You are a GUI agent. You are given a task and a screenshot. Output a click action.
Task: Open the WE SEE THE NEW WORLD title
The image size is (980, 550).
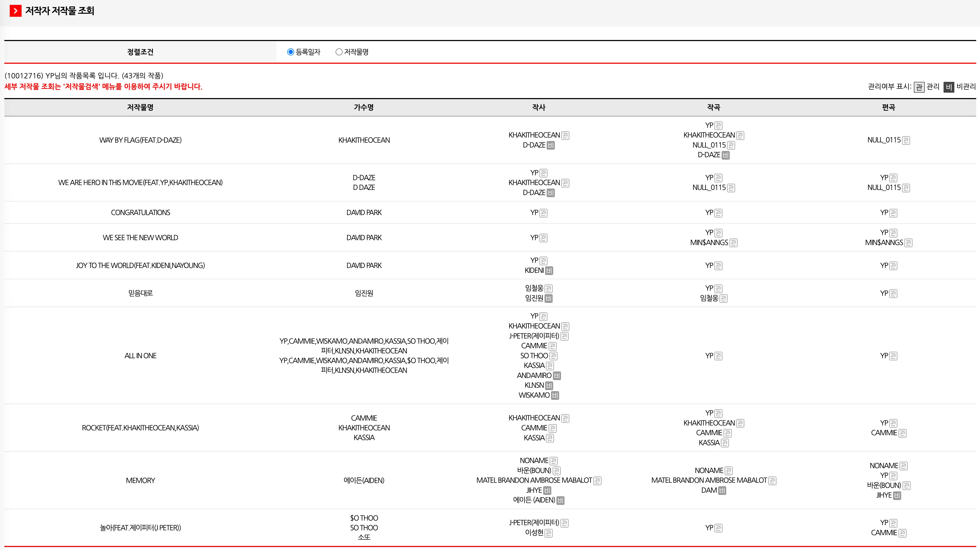click(140, 238)
